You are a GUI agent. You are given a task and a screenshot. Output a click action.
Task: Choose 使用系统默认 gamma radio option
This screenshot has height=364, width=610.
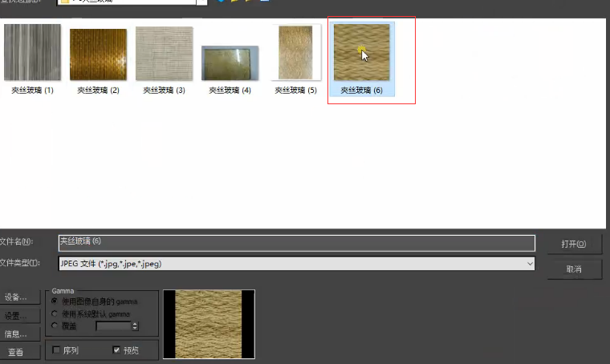55,313
